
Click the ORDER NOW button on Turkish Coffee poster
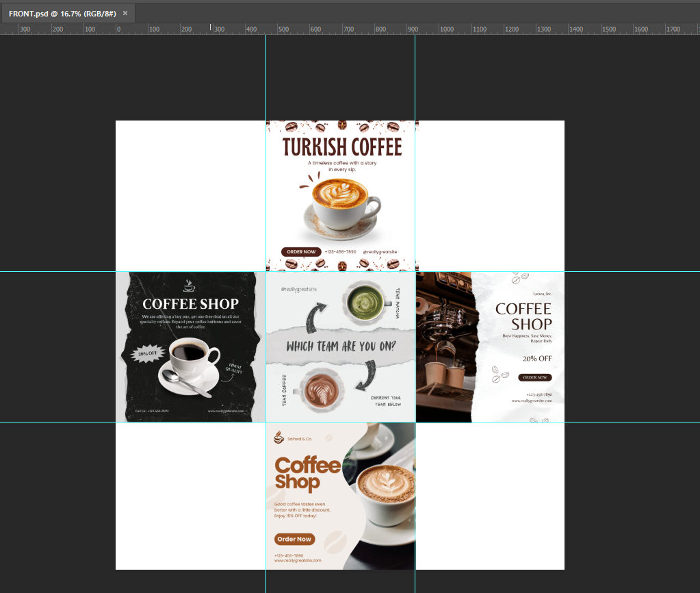tap(301, 251)
